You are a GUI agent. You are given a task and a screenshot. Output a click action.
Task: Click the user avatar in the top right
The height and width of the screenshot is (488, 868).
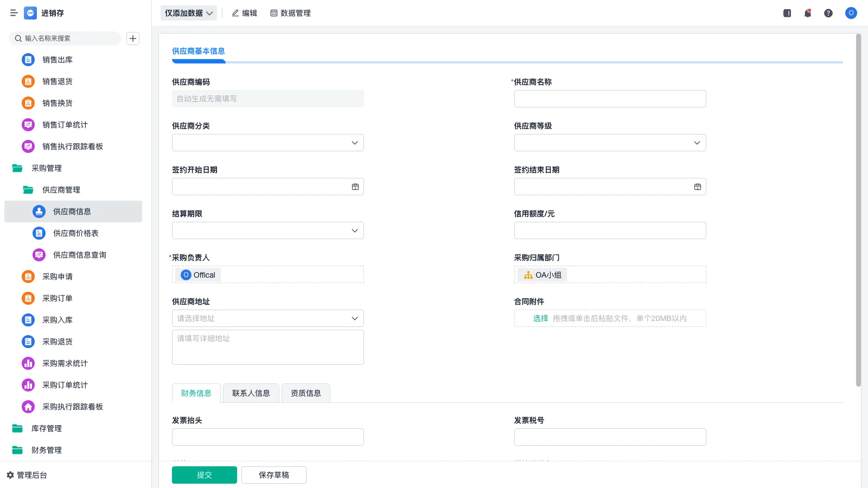pos(851,13)
